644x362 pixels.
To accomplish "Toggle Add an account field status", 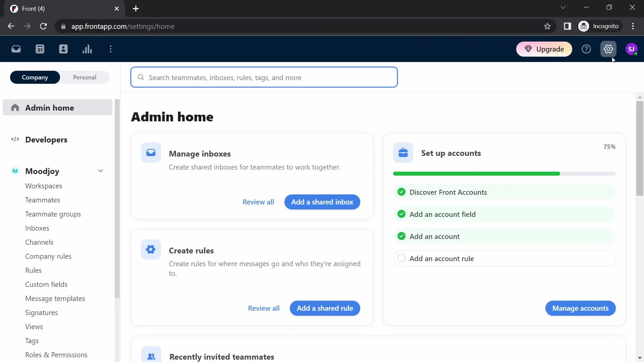I will coord(401,214).
